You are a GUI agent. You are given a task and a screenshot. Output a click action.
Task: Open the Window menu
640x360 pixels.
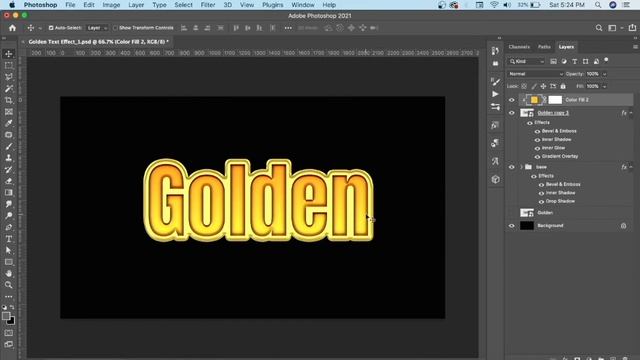[302, 5]
